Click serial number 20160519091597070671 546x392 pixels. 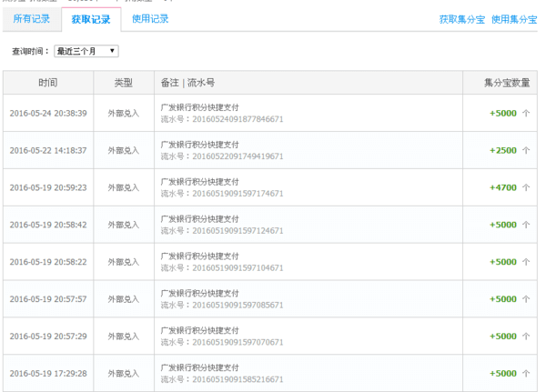[x=238, y=342]
